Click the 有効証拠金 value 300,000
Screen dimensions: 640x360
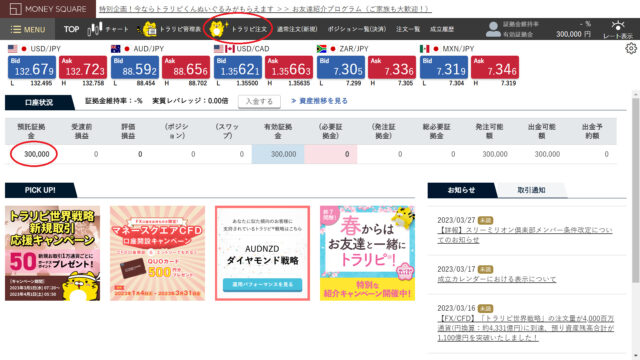[x=284, y=154]
